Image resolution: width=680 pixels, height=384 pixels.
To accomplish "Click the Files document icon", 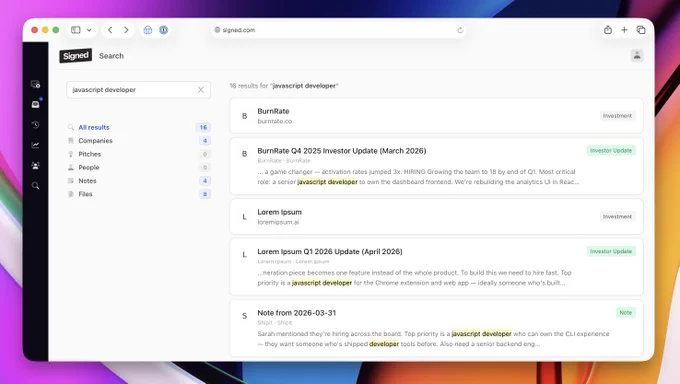I will 71,194.
